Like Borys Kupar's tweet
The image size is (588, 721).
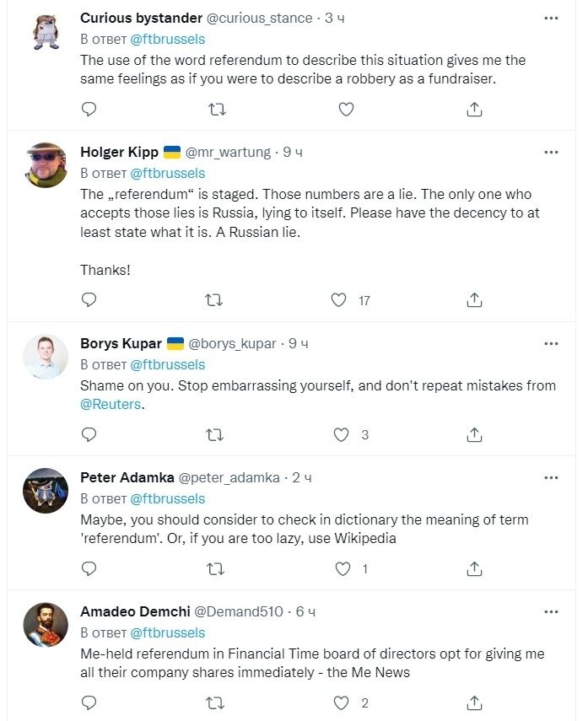341,435
